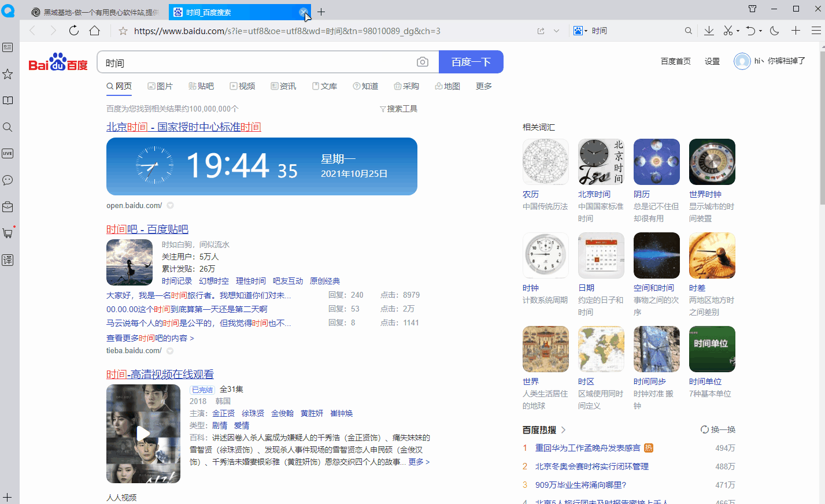Select the 视频 search tab
The height and width of the screenshot is (504, 825).
242,86
